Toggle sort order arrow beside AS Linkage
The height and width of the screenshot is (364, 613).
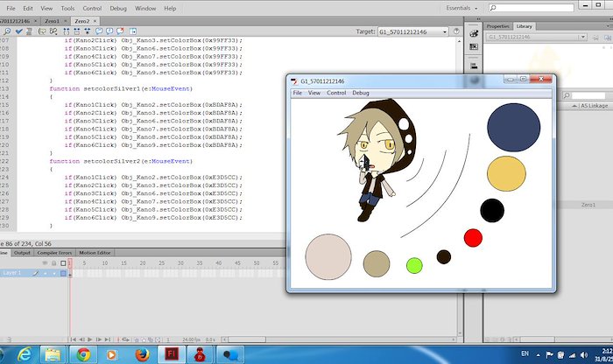tap(574, 106)
